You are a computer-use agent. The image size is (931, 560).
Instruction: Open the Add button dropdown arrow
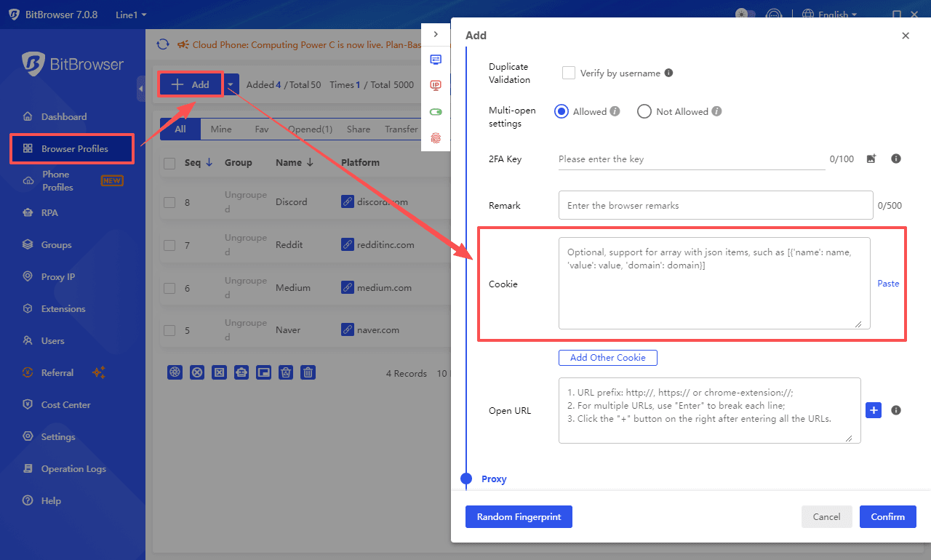tap(231, 84)
